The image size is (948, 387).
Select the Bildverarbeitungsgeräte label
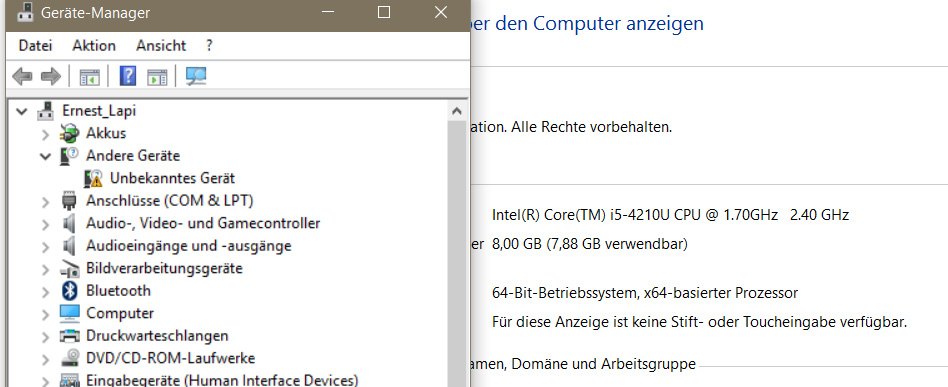(x=164, y=268)
